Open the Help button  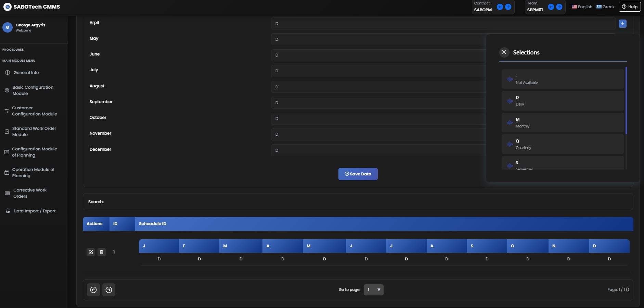630,7
